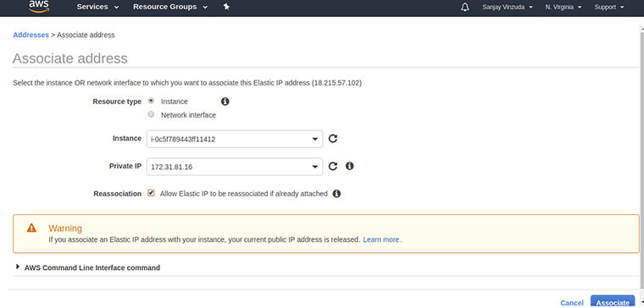Click the Associate address page heading
The width and height of the screenshot is (644, 308).
tap(70, 58)
